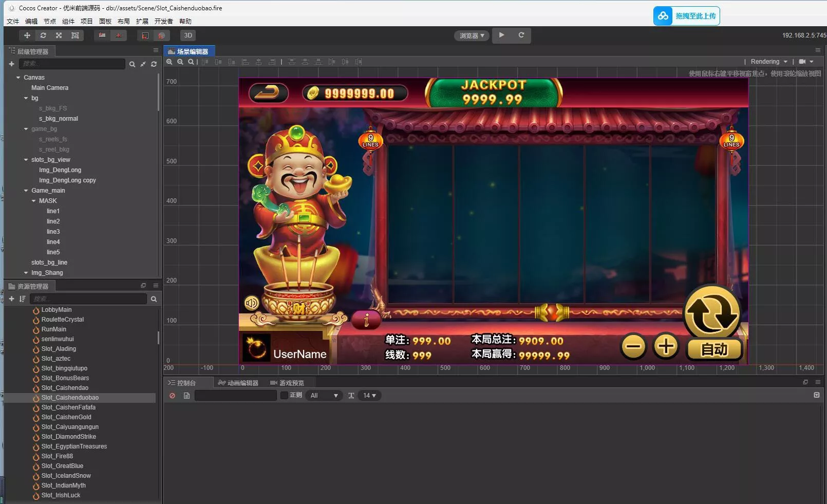Viewport: 827px width, 504px height.
Task: Select Img_DengLong copy node
Action: tap(67, 180)
